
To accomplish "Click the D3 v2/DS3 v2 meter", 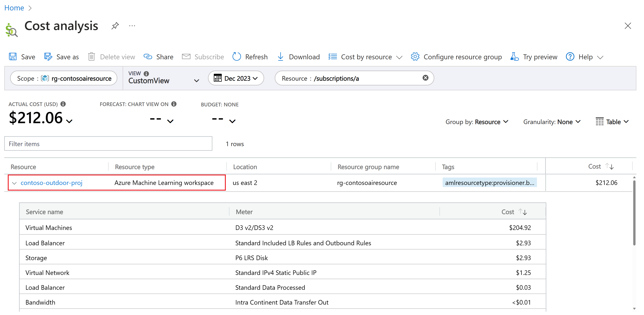I will pos(254,228).
